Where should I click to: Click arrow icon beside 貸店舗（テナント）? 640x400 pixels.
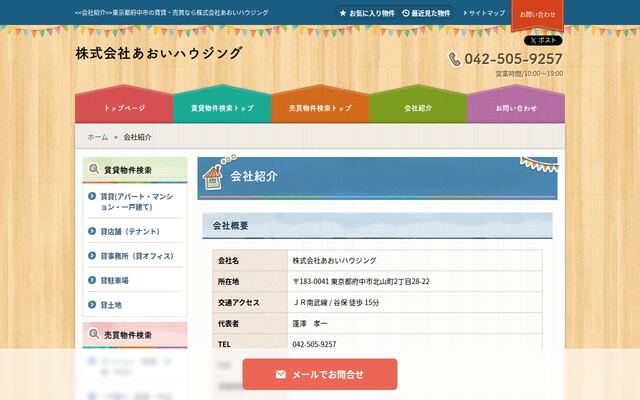tap(92, 231)
